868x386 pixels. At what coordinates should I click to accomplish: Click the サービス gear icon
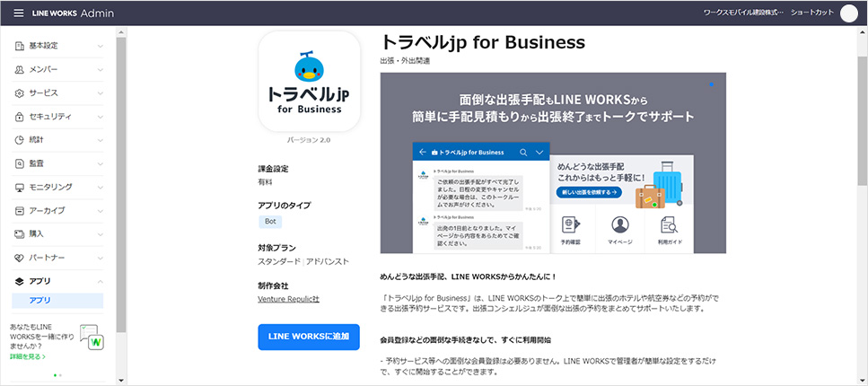(x=20, y=93)
